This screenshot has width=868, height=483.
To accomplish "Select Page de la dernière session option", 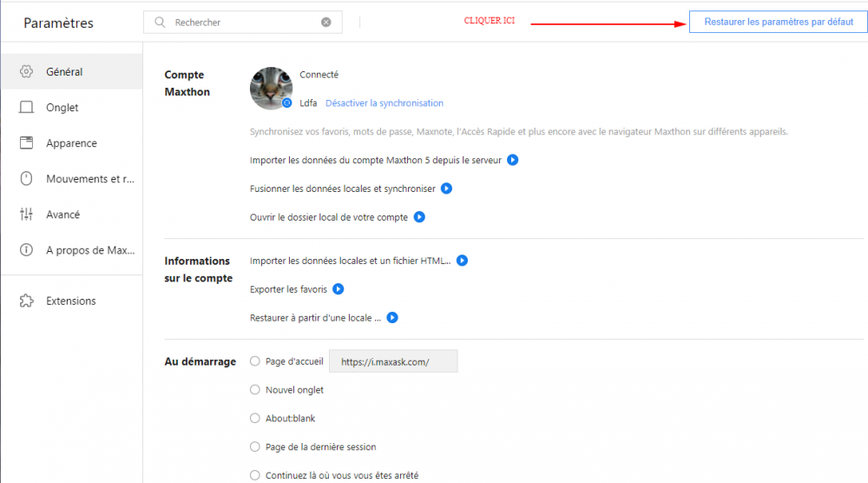I will [255, 447].
